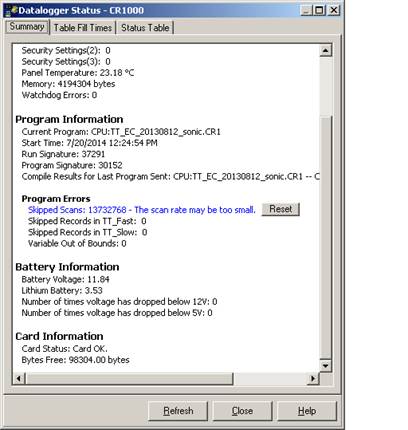Select the Bytes Free 98304.00 line
Image resolution: width=408 pixels, height=430 pixels.
pos(76,360)
